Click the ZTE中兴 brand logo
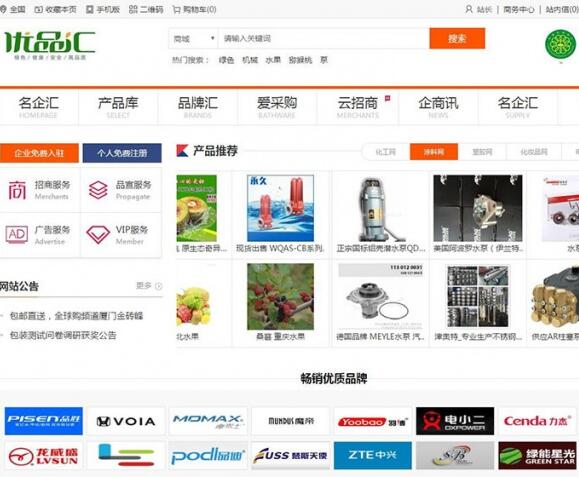This screenshot has width=579, height=477. pos(373,456)
